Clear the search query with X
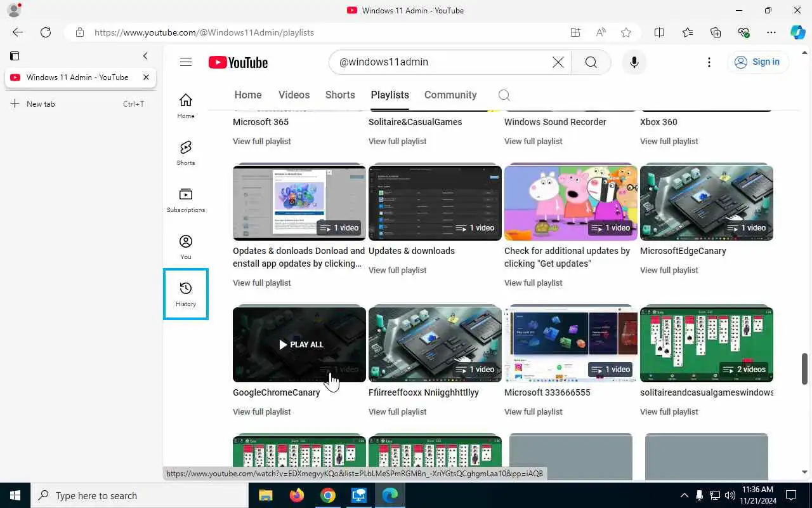The height and width of the screenshot is (508, 812). click(x=558, y=62)
